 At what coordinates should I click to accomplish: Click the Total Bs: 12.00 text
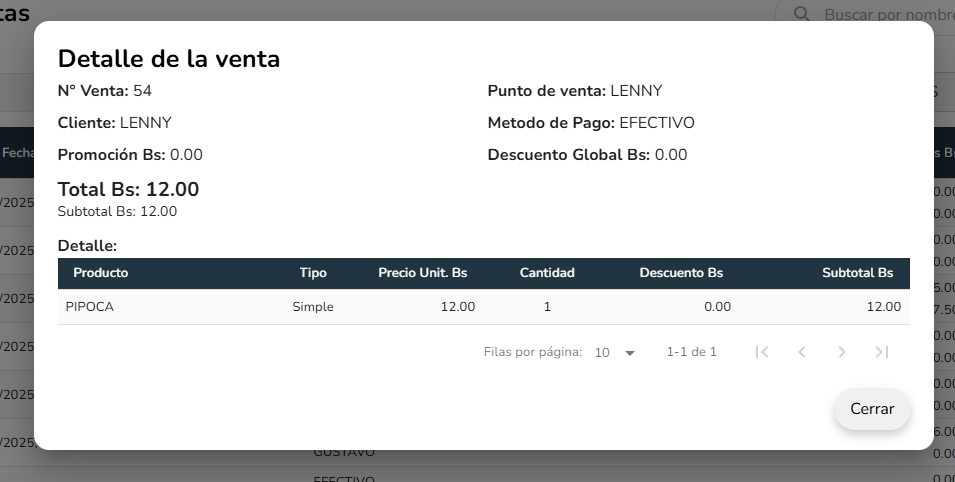129,189
